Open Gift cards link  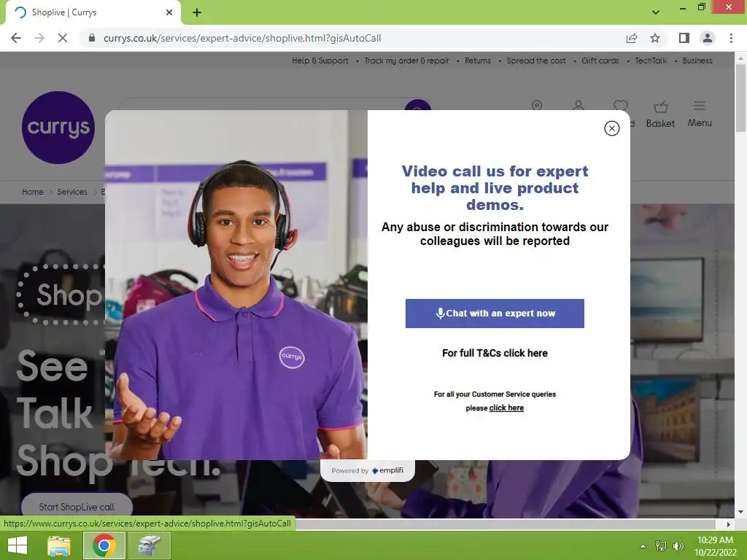pos(600,61)
